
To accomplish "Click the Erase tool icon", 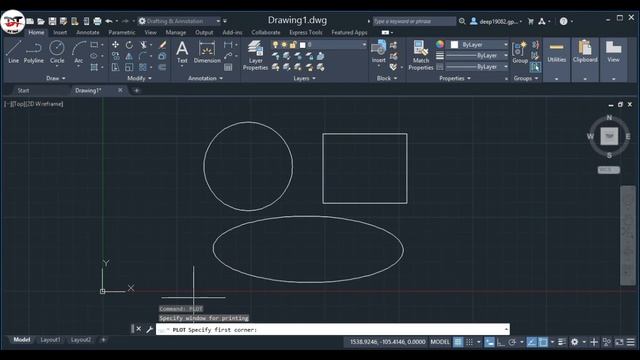I will pyautogui.click(x=162, y=44).
